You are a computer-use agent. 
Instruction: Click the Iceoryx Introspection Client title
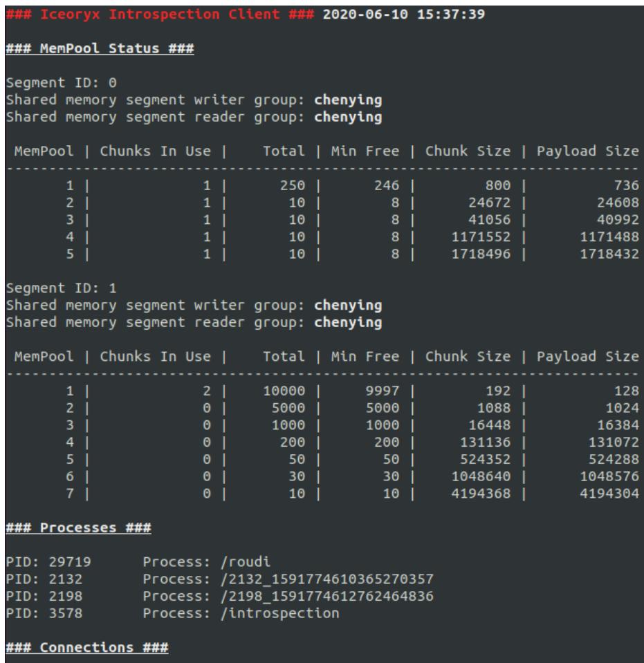pos(160,15)
